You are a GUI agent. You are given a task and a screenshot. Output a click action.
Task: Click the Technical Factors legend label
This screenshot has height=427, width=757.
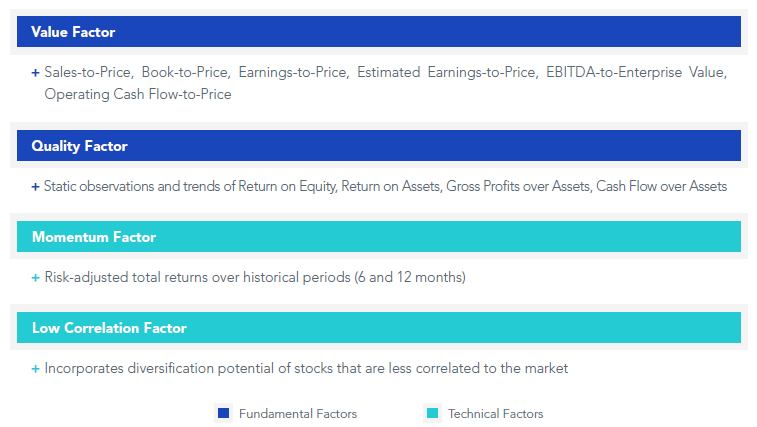point(495,413)
